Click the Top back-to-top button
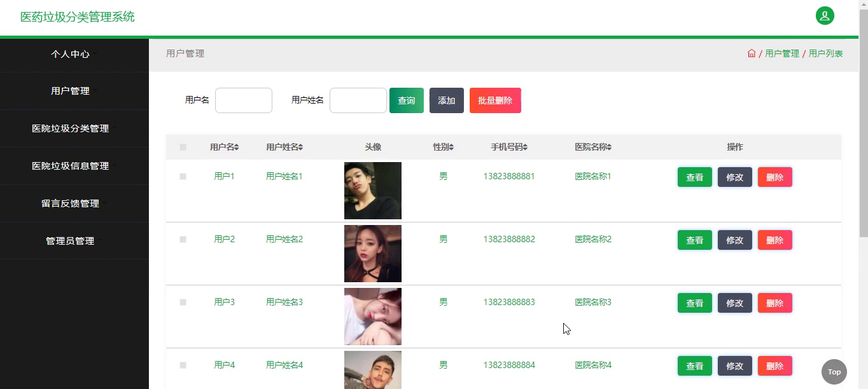868x389 pixels. coord(834,372)
